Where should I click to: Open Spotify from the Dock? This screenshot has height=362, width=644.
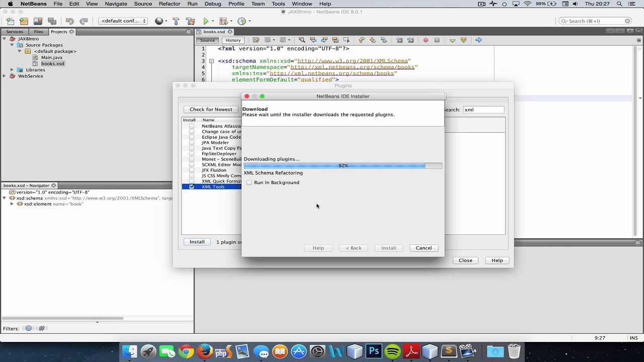393,351
